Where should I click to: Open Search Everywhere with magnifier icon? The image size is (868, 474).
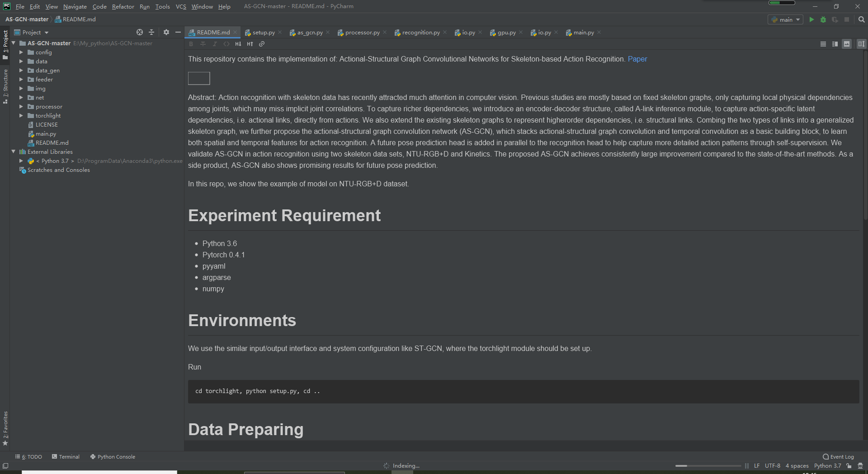861,19
